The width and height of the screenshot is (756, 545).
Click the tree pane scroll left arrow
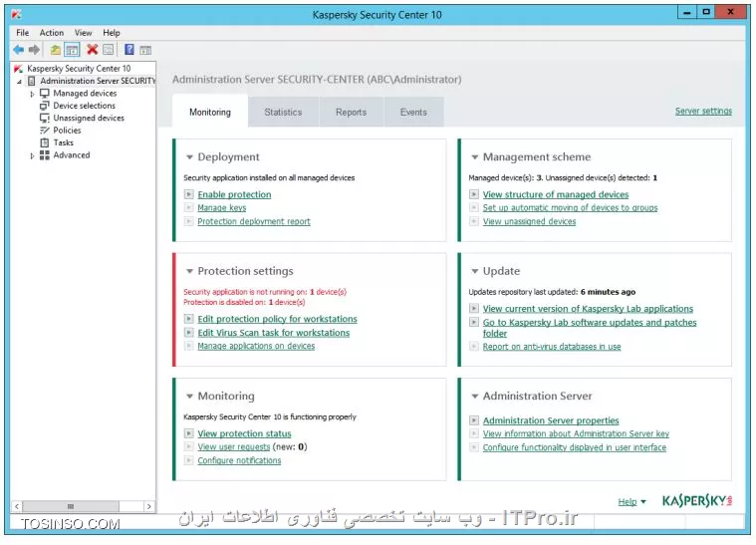pyautogui.click(x=17, y=506)
